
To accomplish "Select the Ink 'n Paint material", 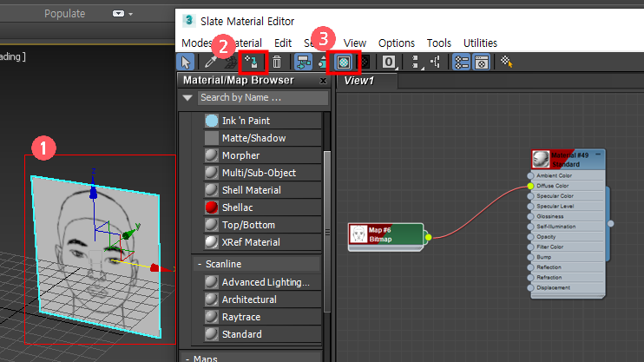I will [262, 121].
